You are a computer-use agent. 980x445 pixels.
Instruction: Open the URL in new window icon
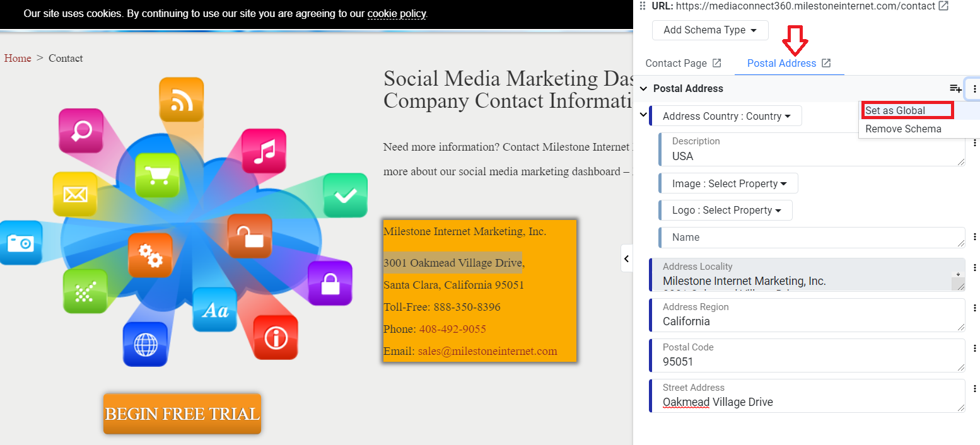coord(943,6)
